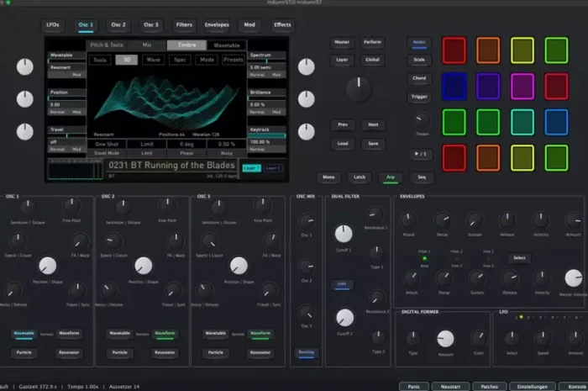Select Particle mode for OSC 3
The width and height of the screenshot is (588, 391).
(215, 352)
